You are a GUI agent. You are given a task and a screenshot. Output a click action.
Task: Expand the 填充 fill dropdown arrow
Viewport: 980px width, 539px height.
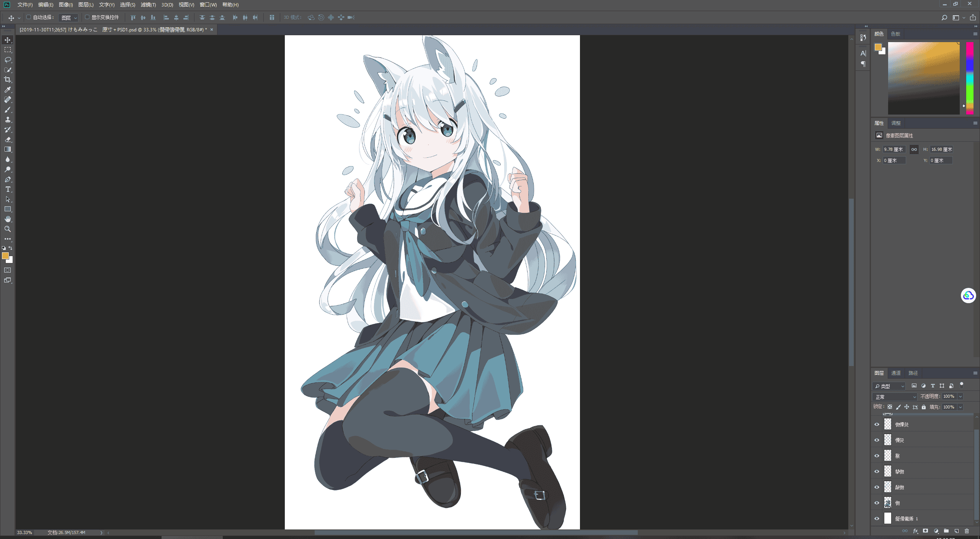tap(960, 407)
